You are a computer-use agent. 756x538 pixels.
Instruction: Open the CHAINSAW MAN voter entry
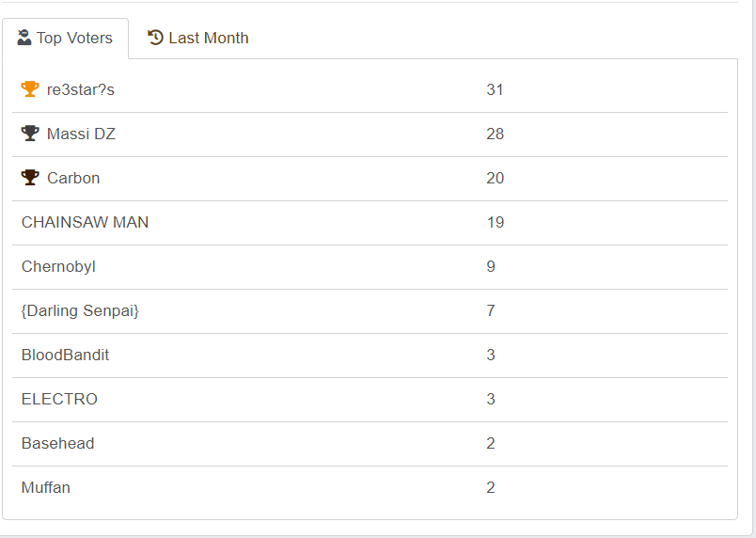(85, 222)
